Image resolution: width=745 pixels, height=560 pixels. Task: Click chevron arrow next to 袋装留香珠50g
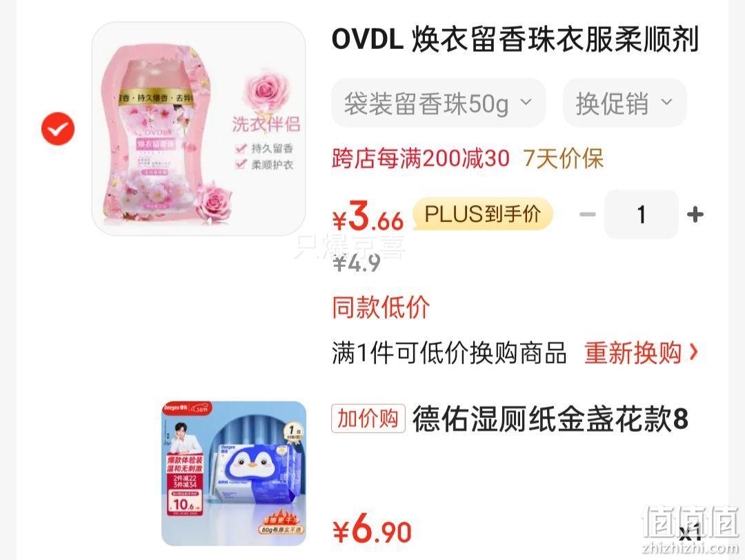(x=526, y=102)
